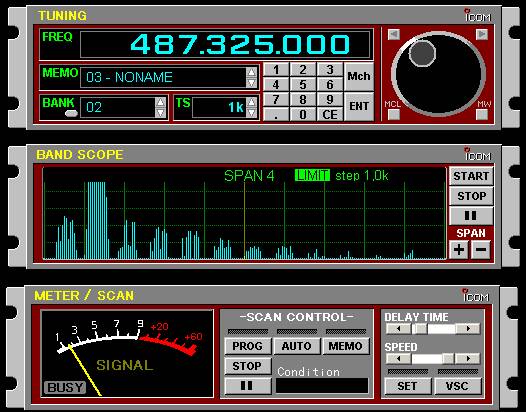Toggle the MW memory write button

(482, 114)
